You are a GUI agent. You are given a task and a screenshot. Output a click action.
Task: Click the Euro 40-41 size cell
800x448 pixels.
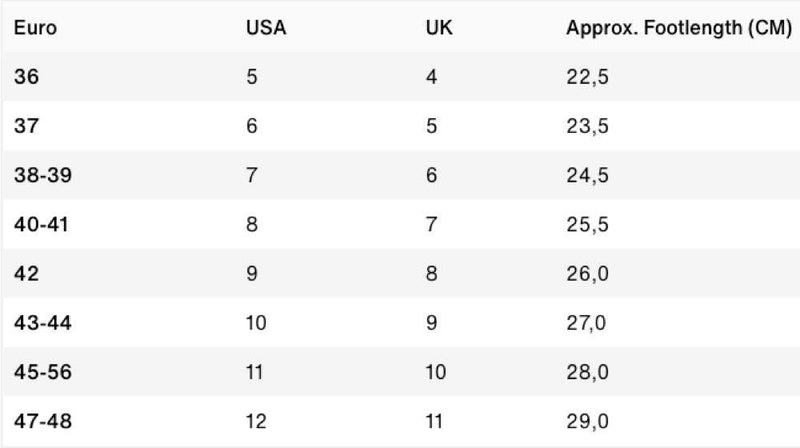[x=43, y=224]
